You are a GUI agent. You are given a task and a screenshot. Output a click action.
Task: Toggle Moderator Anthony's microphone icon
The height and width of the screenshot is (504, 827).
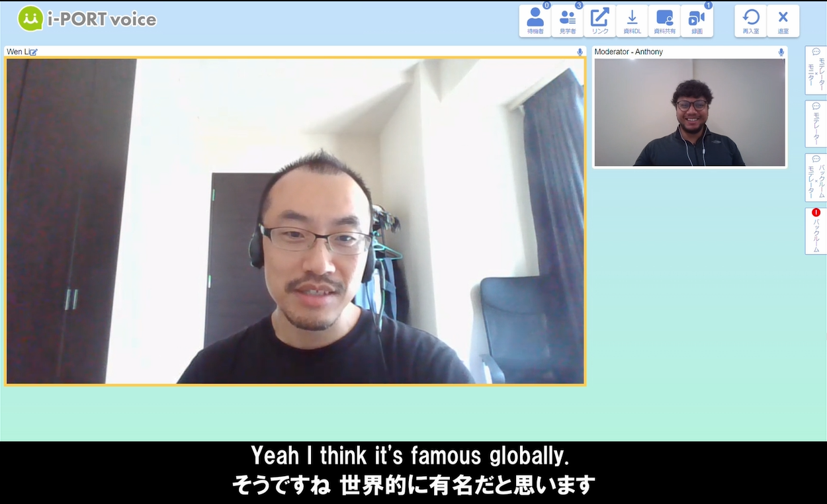781,52
